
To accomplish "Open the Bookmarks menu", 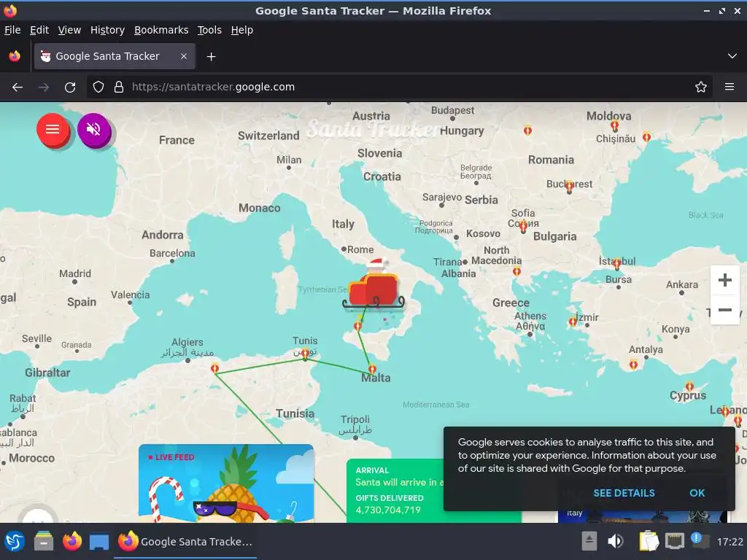I will (x=161, y=30).
